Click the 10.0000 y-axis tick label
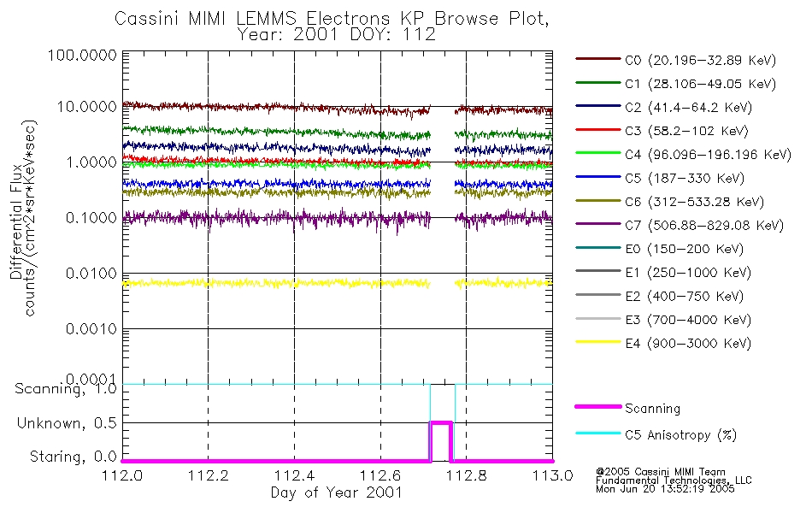This screenshot has height=513, width=812. click(x=86, y=107)
